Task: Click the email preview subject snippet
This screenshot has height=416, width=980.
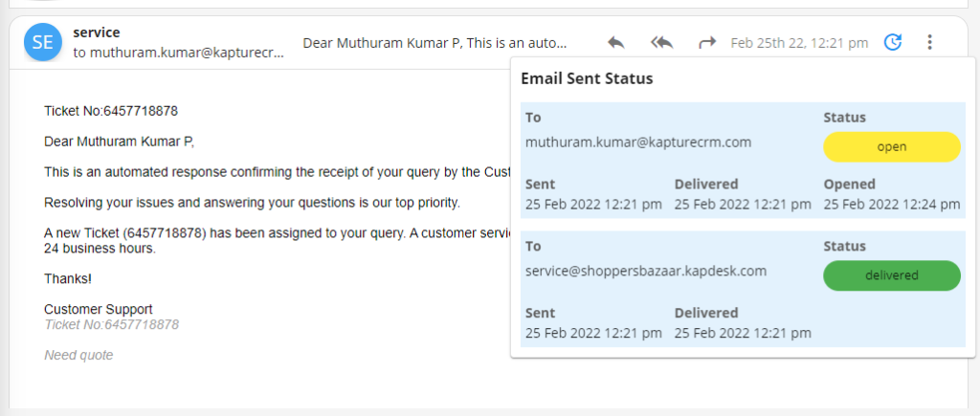Action: tap(435, 43)
